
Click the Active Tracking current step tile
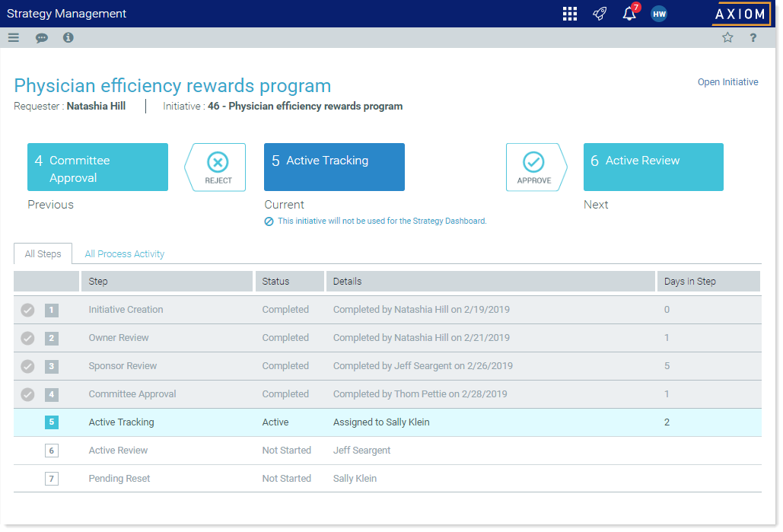334,167
